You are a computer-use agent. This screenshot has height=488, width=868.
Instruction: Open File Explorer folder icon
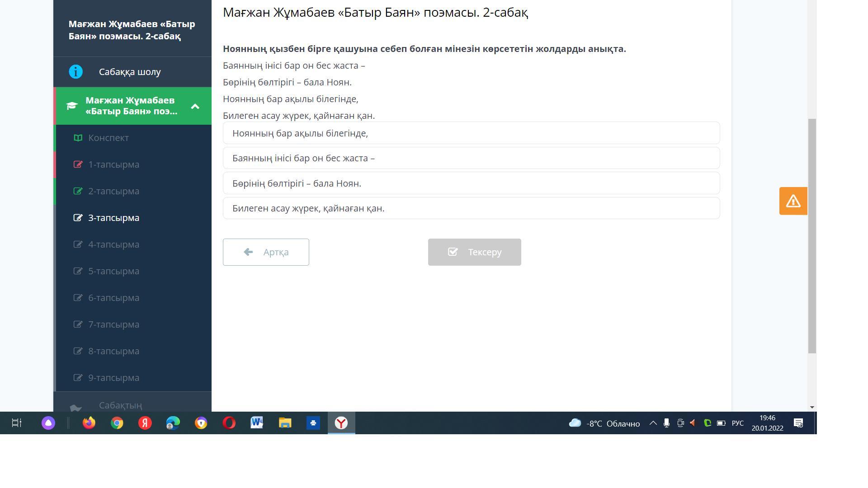tap(285, 423)
